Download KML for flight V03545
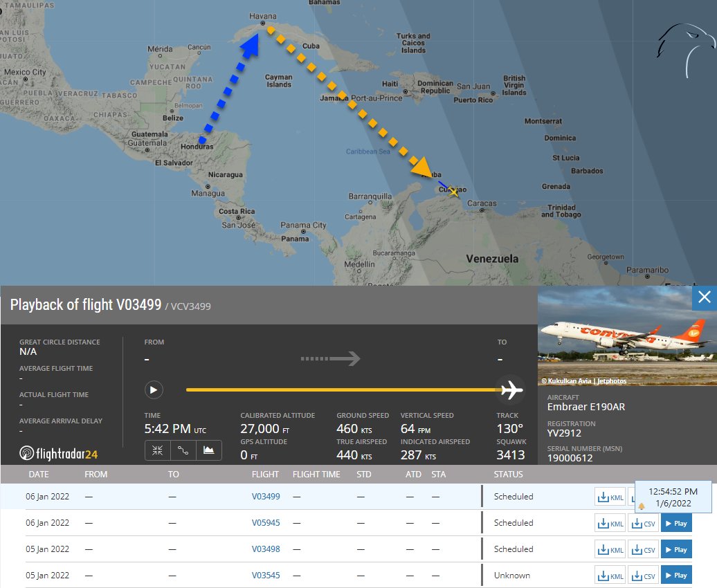717x588 pixels. [x=610, y=576]
